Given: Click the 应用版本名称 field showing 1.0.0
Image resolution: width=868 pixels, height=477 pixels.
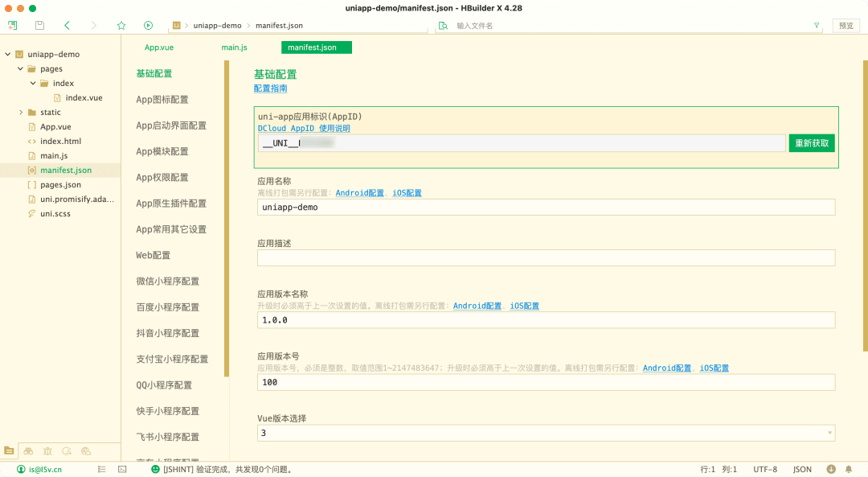Looking at the screenshot, I should pos(546,320).
